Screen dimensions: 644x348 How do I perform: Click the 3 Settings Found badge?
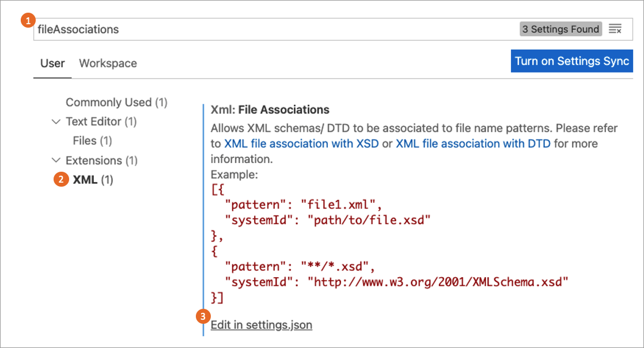point(560,28)
